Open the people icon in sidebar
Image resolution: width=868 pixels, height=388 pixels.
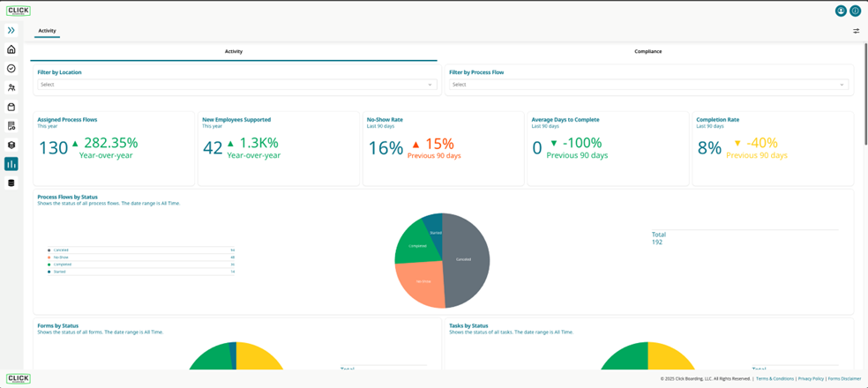(x=11, y=87)
